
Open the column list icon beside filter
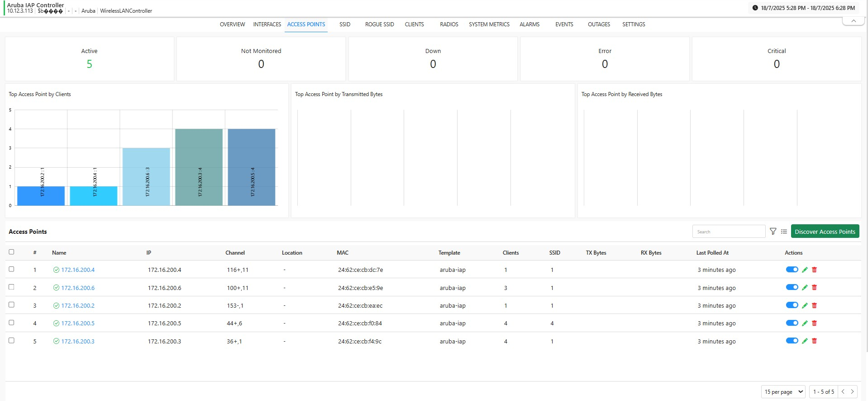coord(784,232)
